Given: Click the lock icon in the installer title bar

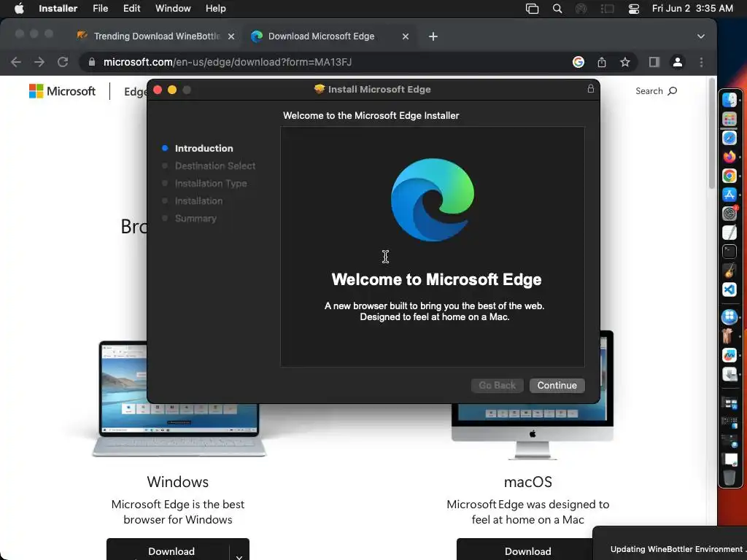Looking at the screenshot, I should coord(591,88).
